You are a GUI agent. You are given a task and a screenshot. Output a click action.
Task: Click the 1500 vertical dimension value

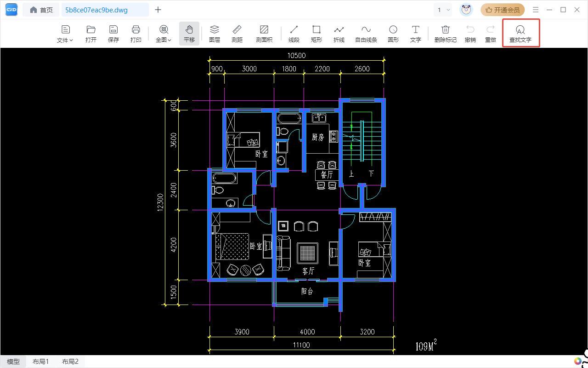[173, 293]
